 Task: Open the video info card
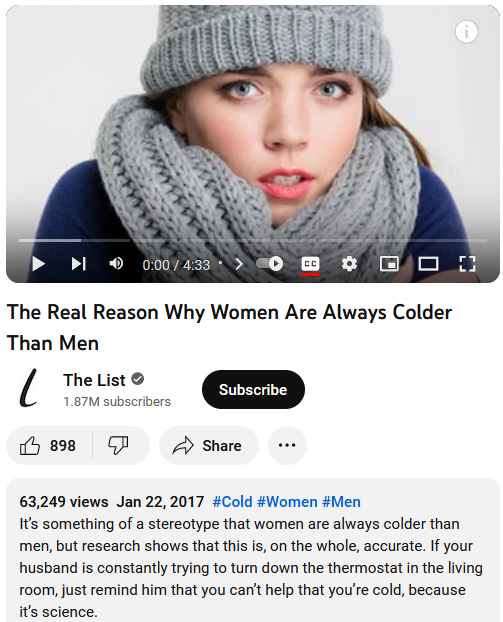[466, 31]
